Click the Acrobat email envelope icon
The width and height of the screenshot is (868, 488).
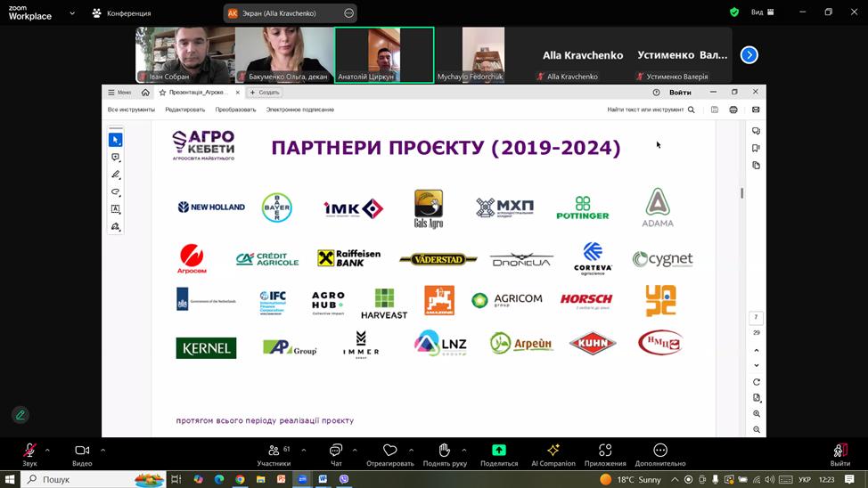coord(756,110)
